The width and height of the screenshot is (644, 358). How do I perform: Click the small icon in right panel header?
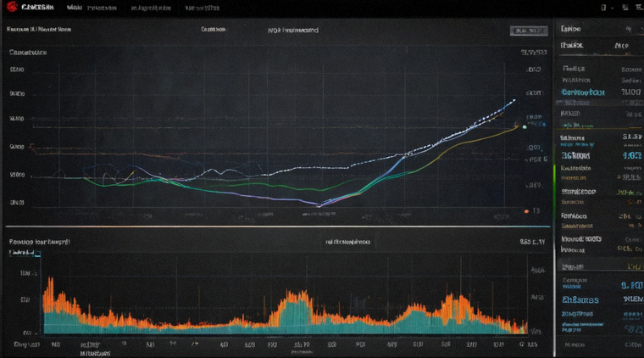click(x=629, y=29)
